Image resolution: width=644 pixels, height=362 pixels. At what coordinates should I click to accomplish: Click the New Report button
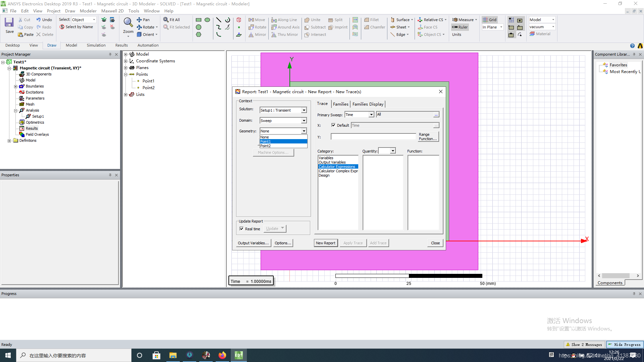[x=325, y=243]
